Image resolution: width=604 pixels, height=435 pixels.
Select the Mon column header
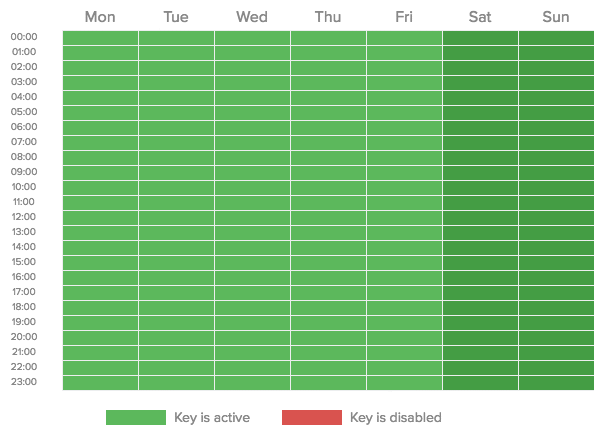point(100,17)
